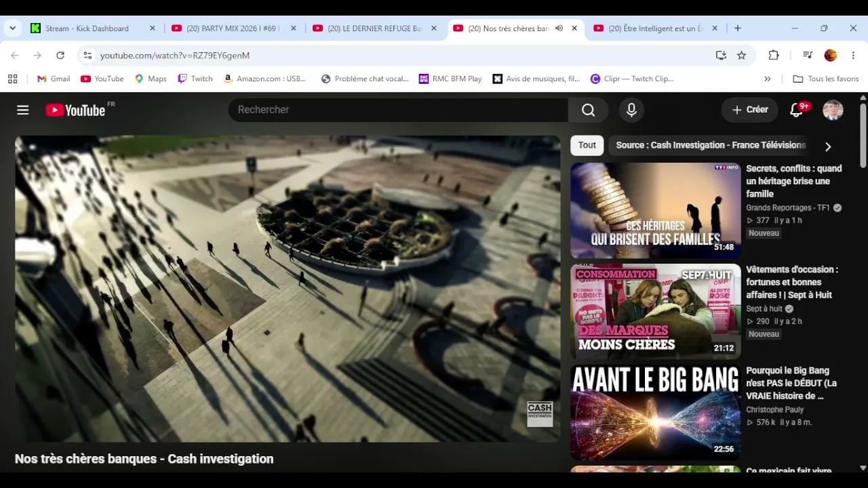
Task: Open the Clipr — Twitch Clip bookmark
Action: pyautogui.click(x=632, y=79)
